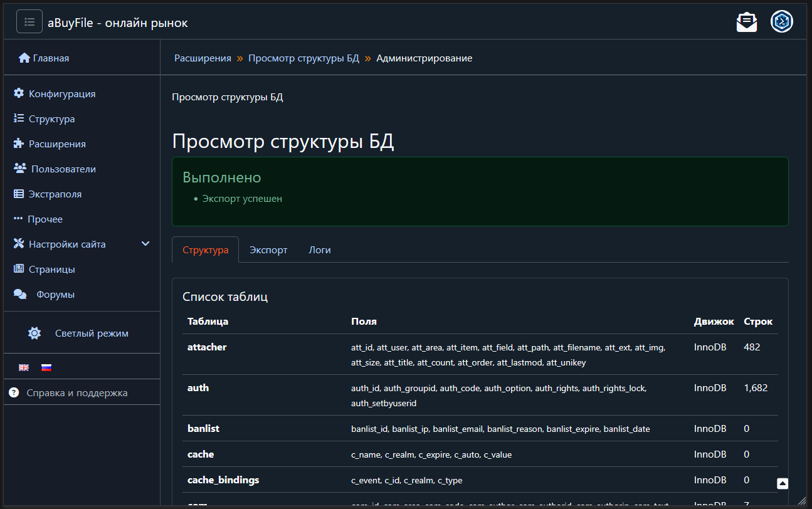This screenshot has width=812, height=509.
Task: Click the Выполнено heading
Action: (x=221, y=177)
